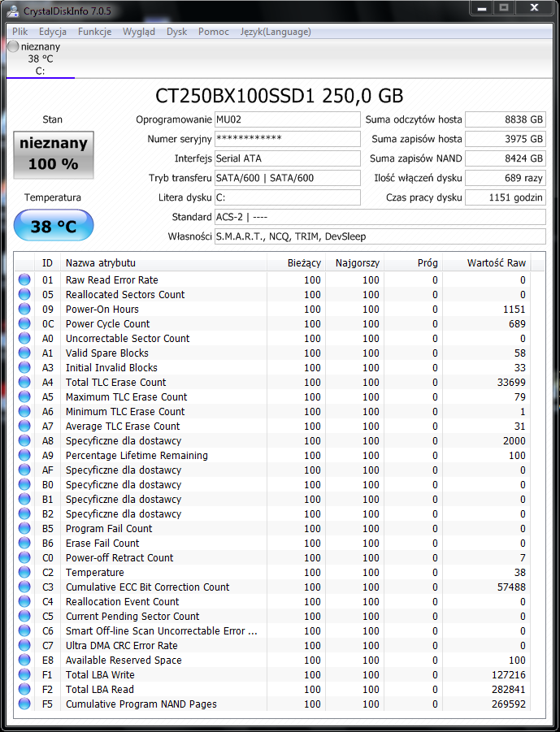The width and height of the screenshot is (560, 732).
Task: Click the status orb for Power-off Retract Count
Action: click(x=24, y=557)
